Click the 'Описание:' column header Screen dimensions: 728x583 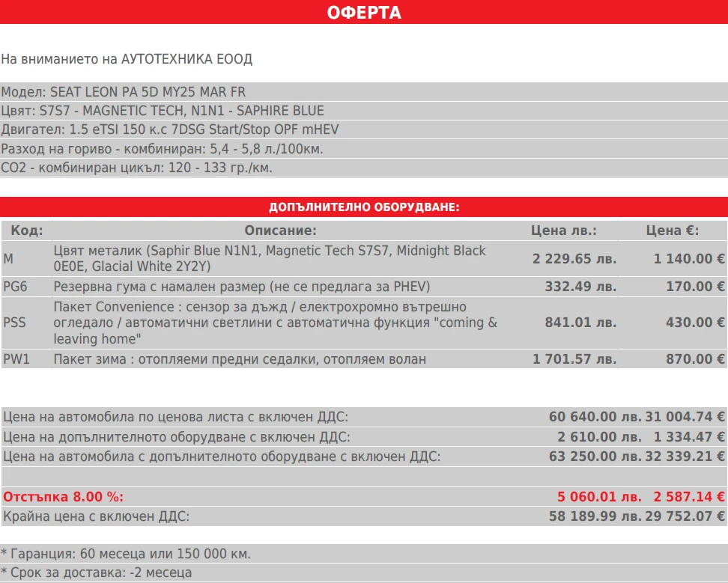(x=280, y=231)
